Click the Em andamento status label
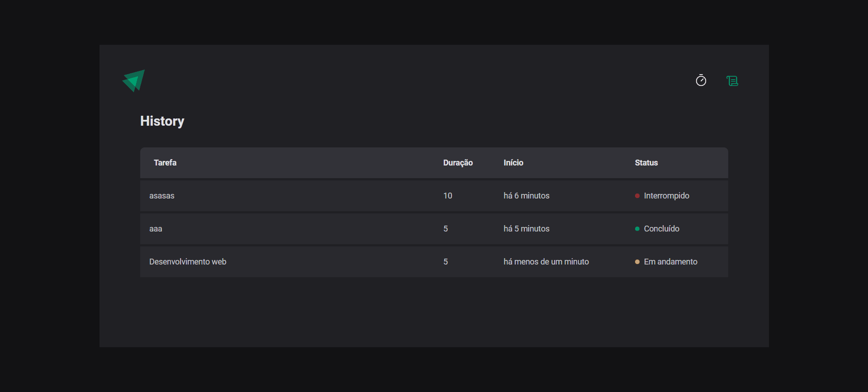The height and width of the screenshot is (392, 868). coord(670,262)
